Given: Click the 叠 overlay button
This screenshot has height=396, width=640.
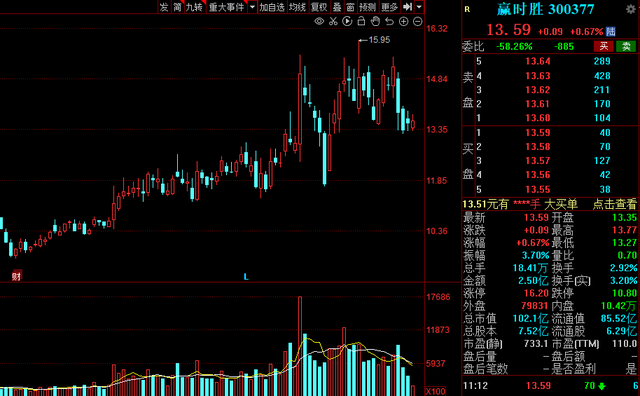Looking at the screenshot, I should pos(337,7).
